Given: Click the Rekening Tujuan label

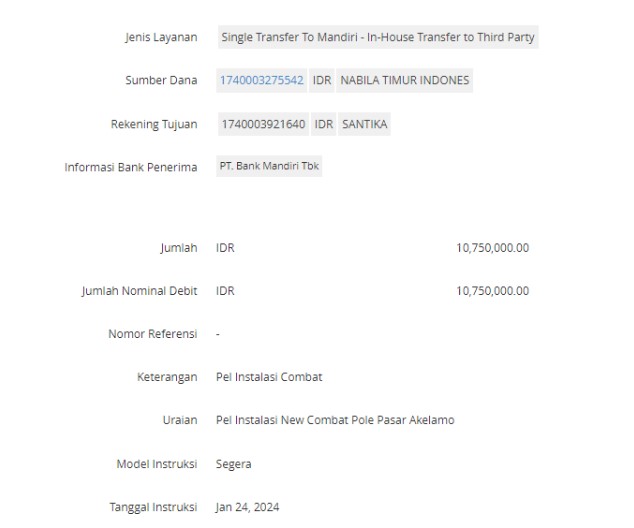Looking at the screenshot, I should (x=154, y=124).
